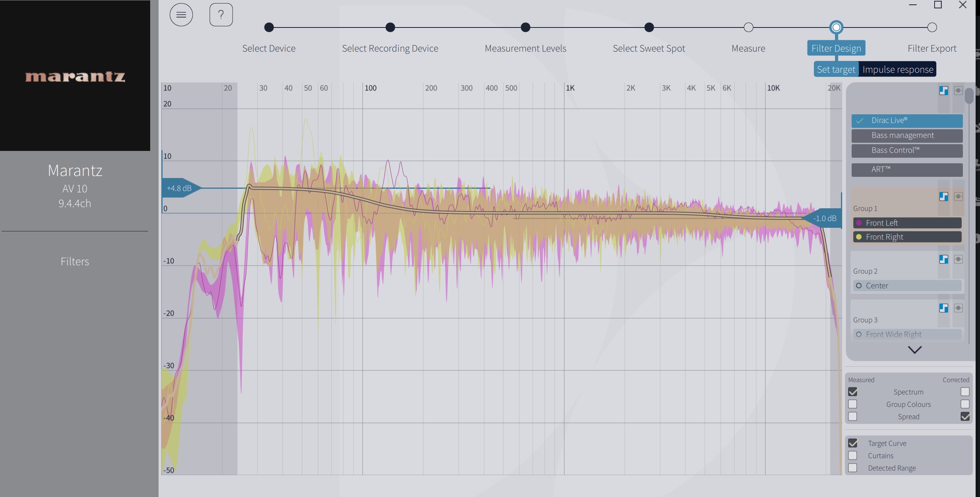The height and width of the screenshot is (497, 980).
Task: Select the Bass Control mode button
Action: tap(907, 151)
